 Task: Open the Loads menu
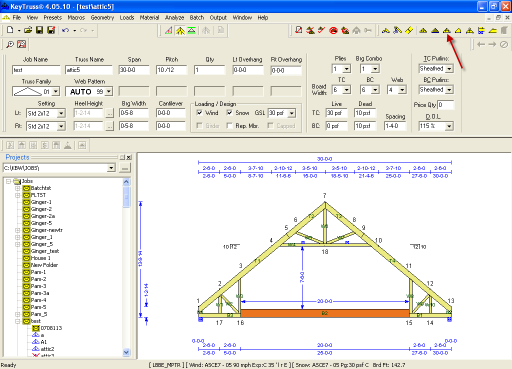click(x=127, y=18)
